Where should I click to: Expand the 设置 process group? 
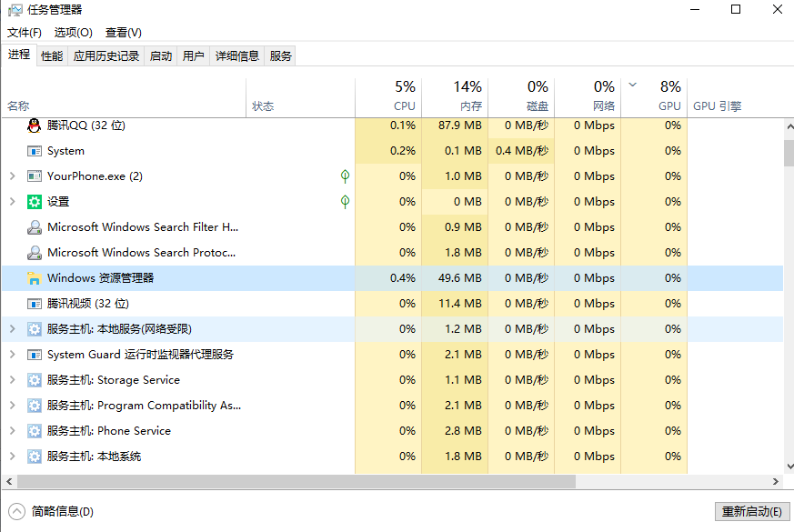coord(12,202)
